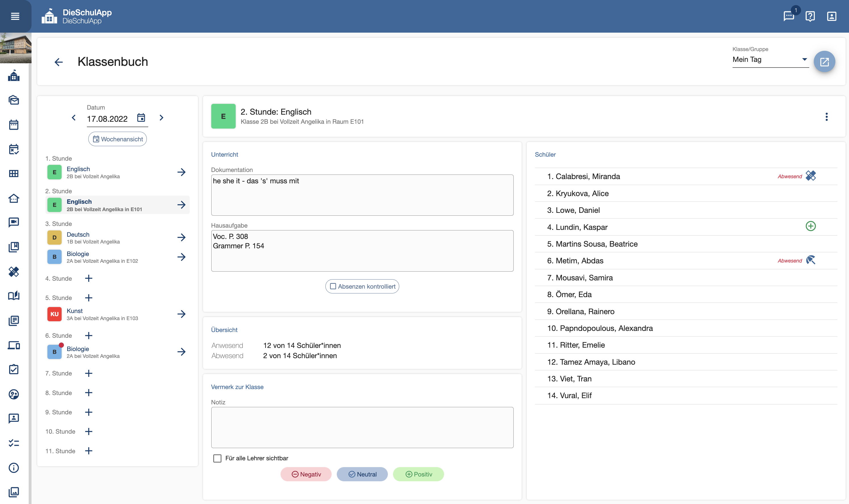Open the timetable grid sidebar icon

point(14,174)
